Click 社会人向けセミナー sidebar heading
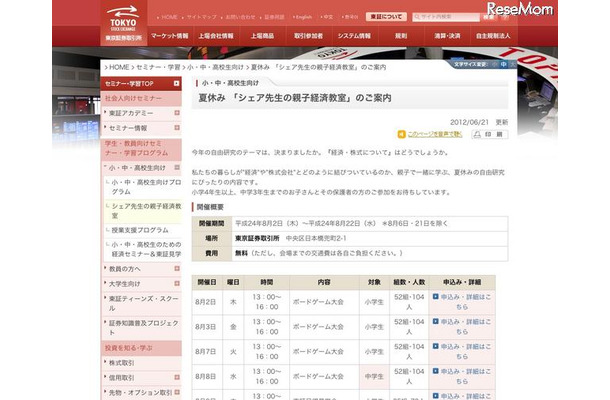Screen dimensions: 610x400 [141, 98]
